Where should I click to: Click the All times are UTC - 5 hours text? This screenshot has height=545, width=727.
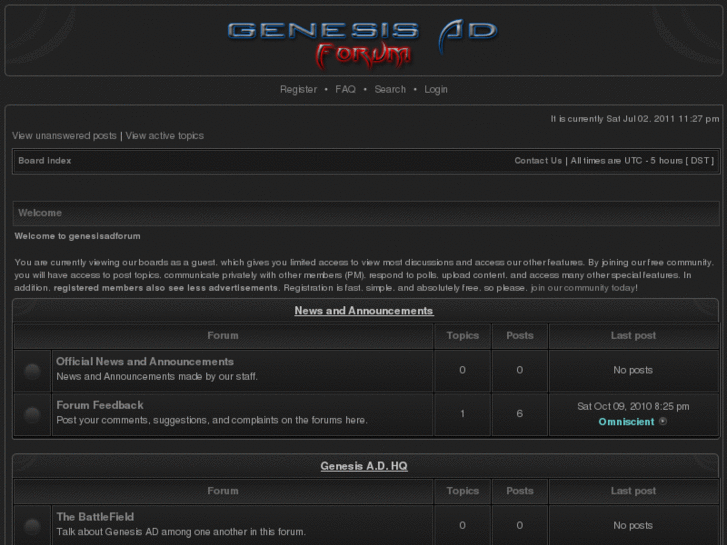point(642,160)
